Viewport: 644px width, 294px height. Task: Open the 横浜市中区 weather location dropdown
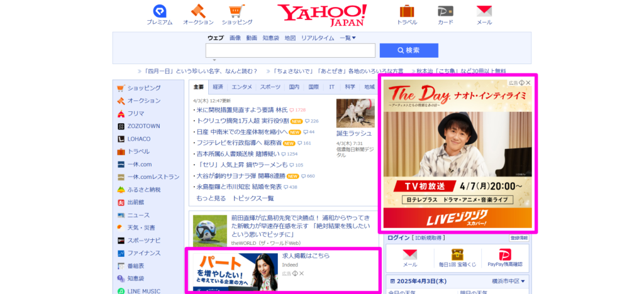point(508,281)
